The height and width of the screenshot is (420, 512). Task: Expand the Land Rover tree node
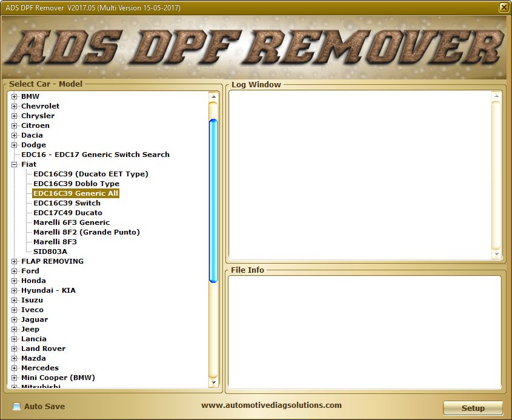(x=14, y=348)
